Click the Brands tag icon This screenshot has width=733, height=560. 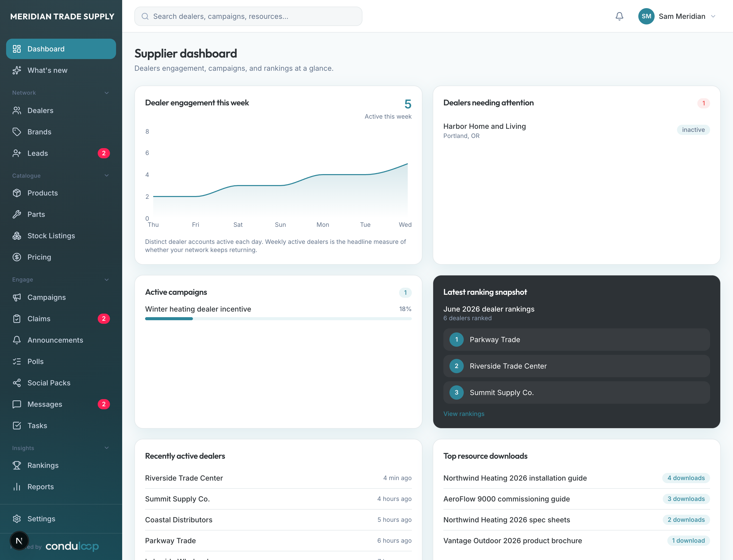tap(17, 132)
